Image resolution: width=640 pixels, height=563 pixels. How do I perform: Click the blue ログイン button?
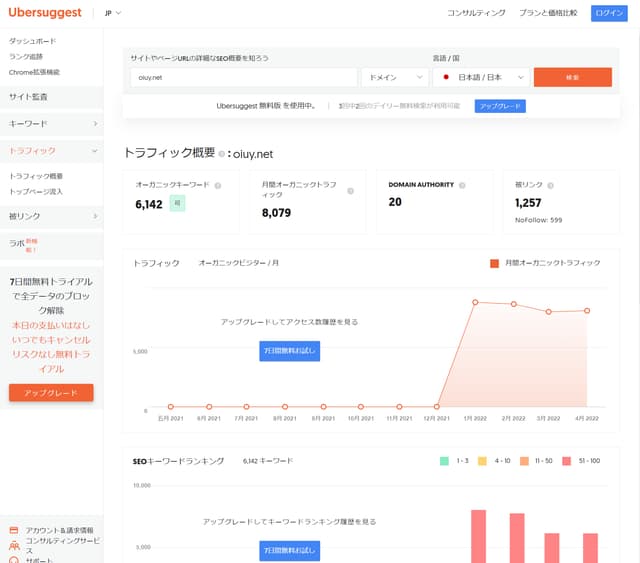click(x=609, y=13)
